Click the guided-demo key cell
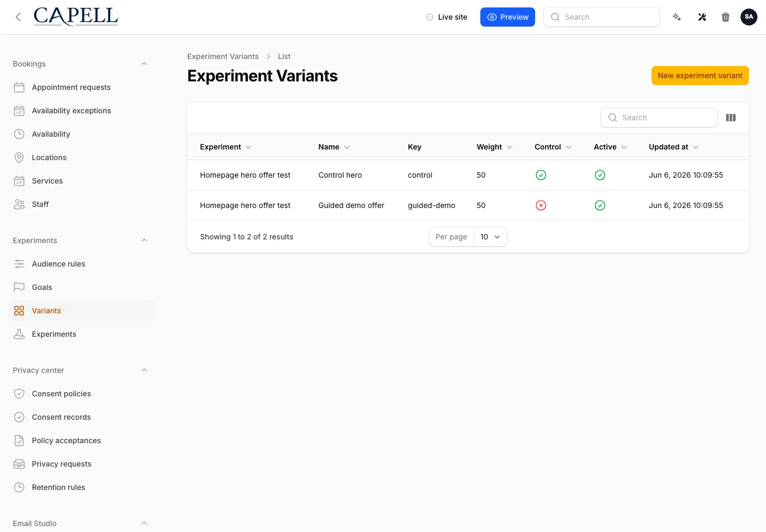766x532 pixels. pyautogui.click(x=431, y=205)
